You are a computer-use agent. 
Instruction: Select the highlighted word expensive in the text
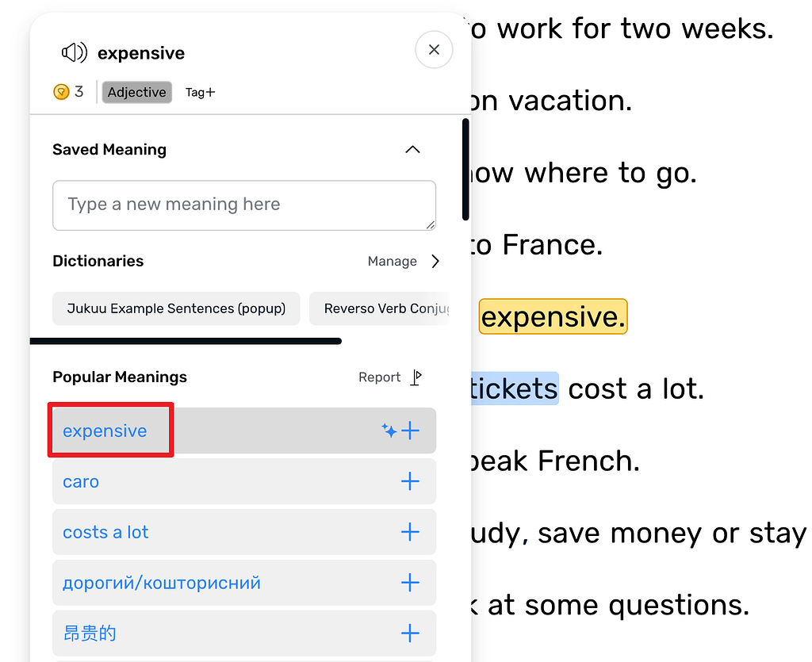pyautogui.click(x=553, y=316)
